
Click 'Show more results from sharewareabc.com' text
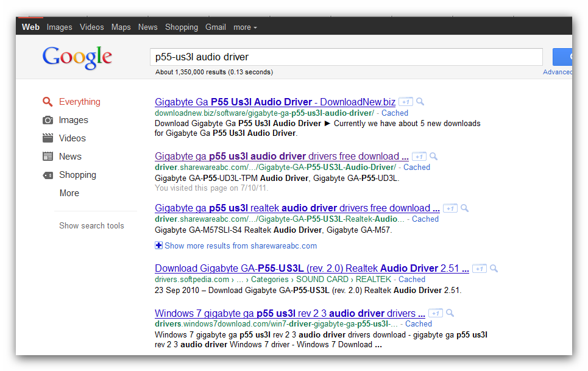241,246
